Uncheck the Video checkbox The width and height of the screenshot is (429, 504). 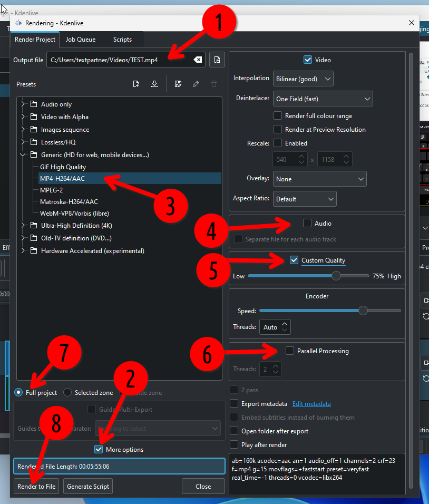308,60
